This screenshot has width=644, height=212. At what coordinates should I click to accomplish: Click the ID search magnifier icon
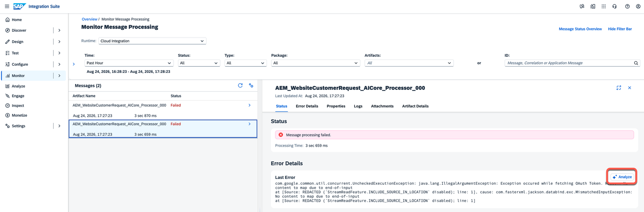[636, 63]
